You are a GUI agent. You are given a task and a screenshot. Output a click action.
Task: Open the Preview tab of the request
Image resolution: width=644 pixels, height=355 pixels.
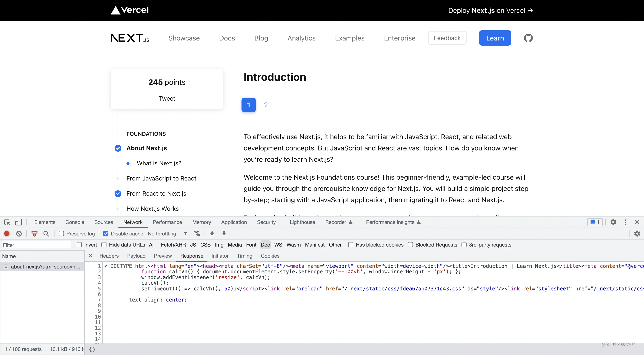[x=163, y=256]
